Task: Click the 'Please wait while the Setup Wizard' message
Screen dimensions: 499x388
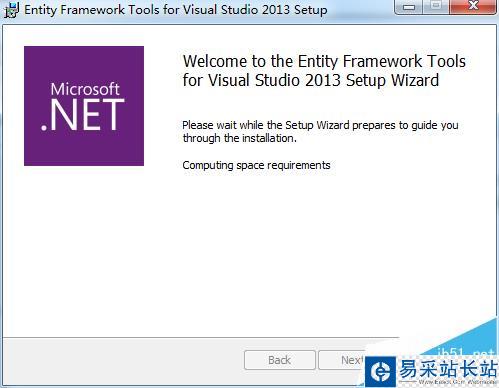Action: click(320, 125)
